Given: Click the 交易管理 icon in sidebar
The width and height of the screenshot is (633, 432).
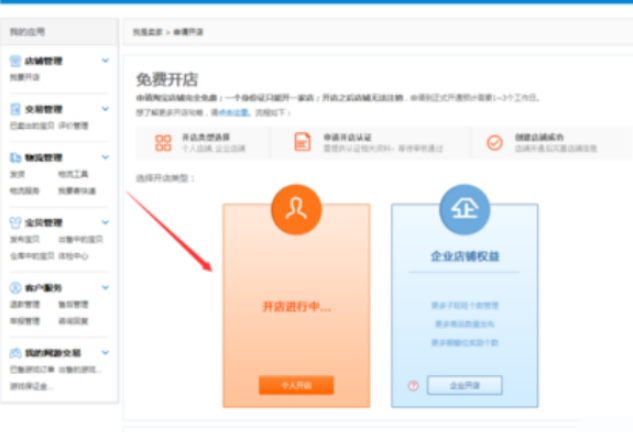Looking at the screenshot, I should 16,109.
